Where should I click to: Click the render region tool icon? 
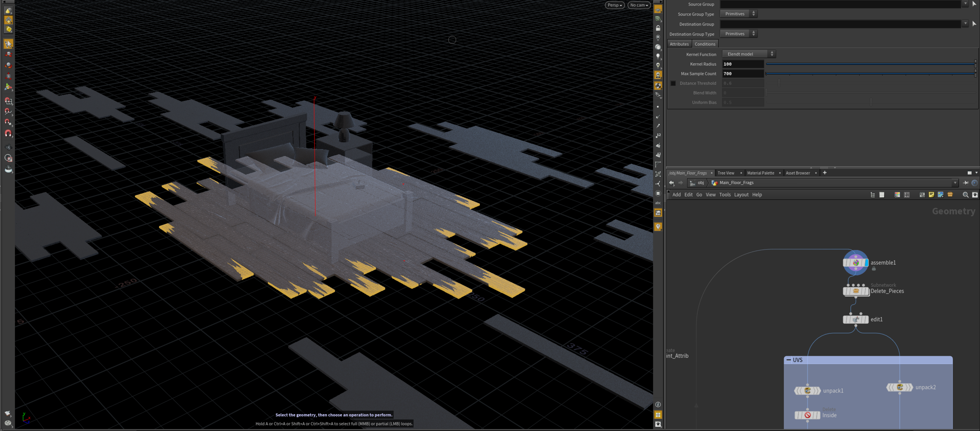(x=8, y=158)
